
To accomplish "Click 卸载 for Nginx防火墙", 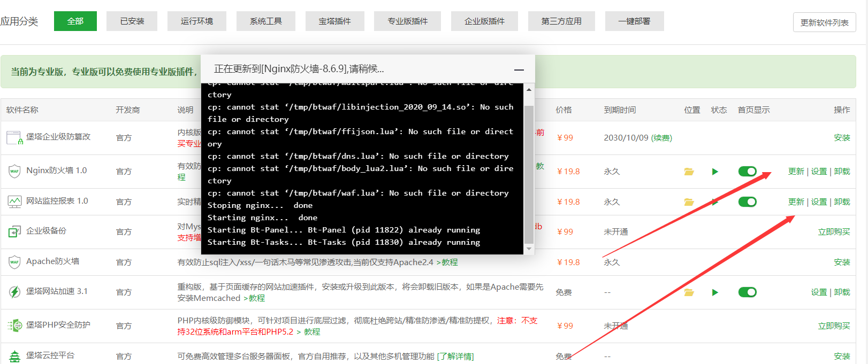I will point(842,172).
